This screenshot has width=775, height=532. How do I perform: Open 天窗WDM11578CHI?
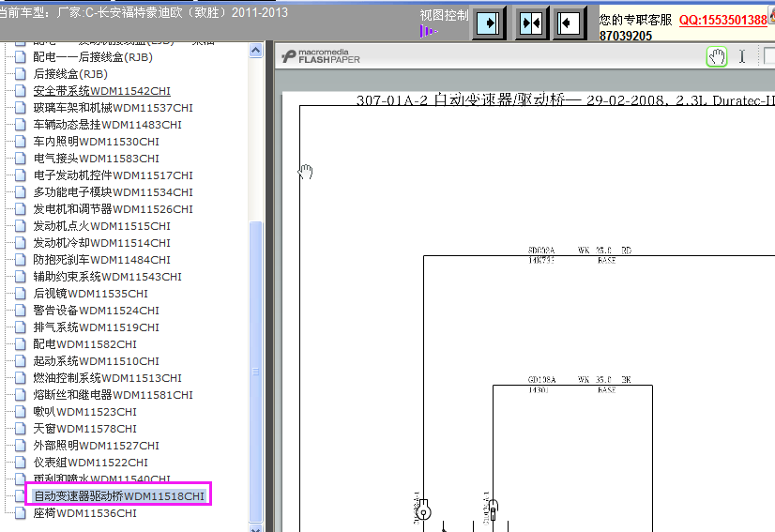85,429
